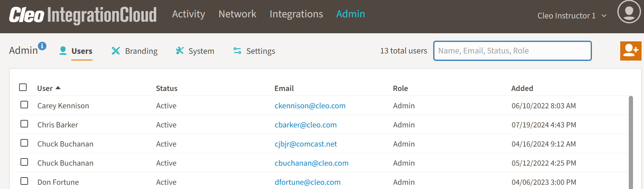Click the System wrench icon
Image resolution: width=644 pixels, height=189 pixels.
tap(180, 51)
